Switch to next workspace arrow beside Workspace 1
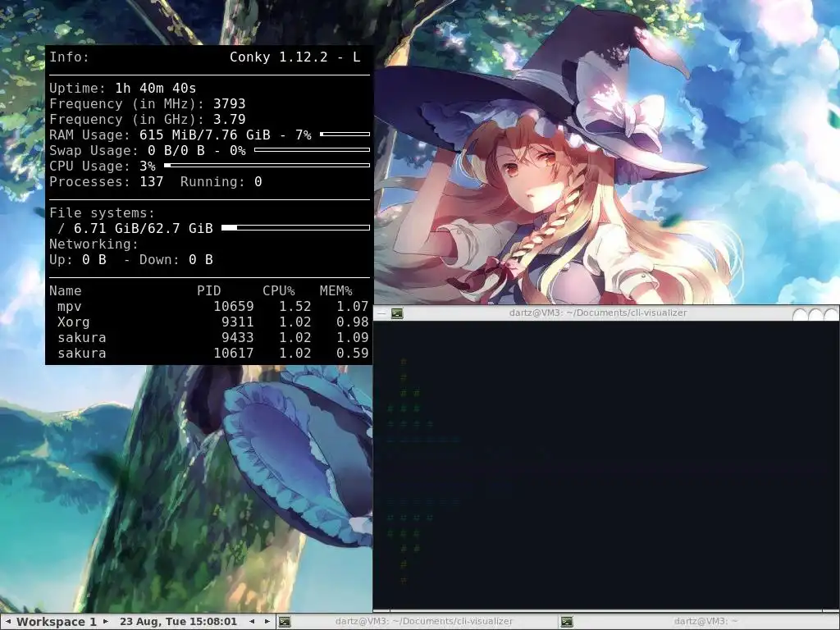The width and height of the screenshot is (840, 630). 106,622
